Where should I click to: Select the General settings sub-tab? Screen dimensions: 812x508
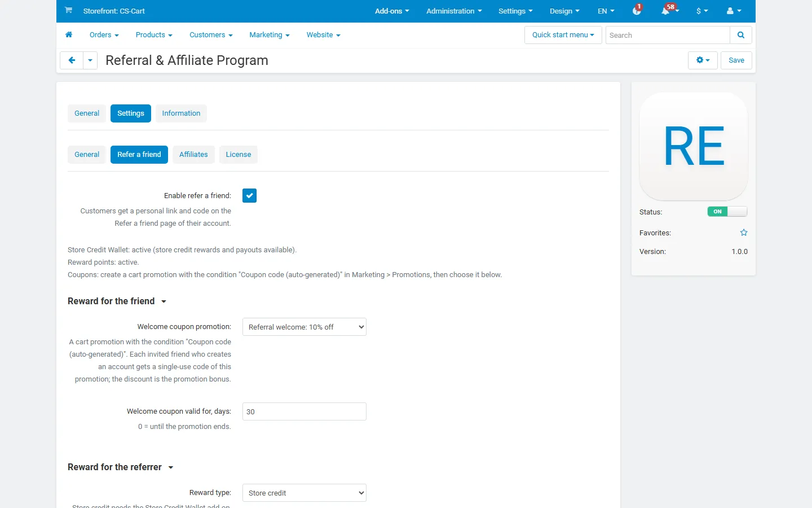(87, 155)
